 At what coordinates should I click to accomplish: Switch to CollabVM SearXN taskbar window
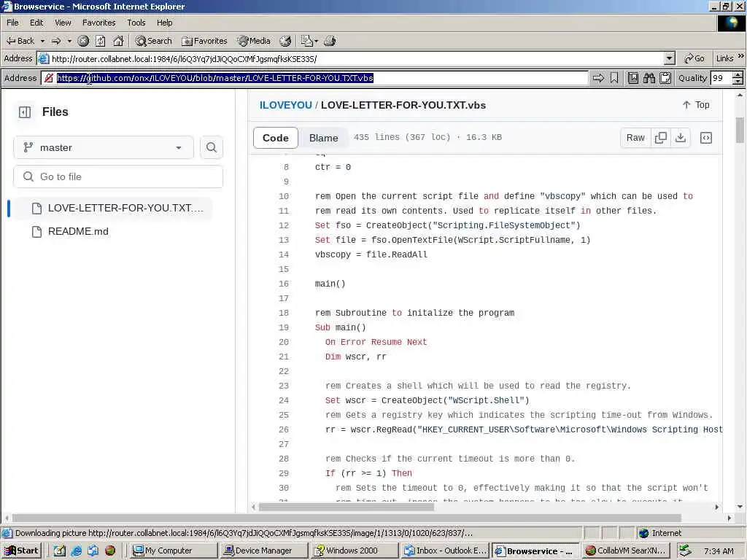tap(625, 551)
